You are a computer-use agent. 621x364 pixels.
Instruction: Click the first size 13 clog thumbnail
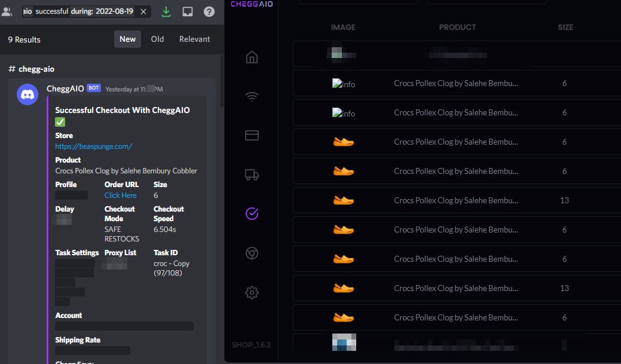point(343,200)
